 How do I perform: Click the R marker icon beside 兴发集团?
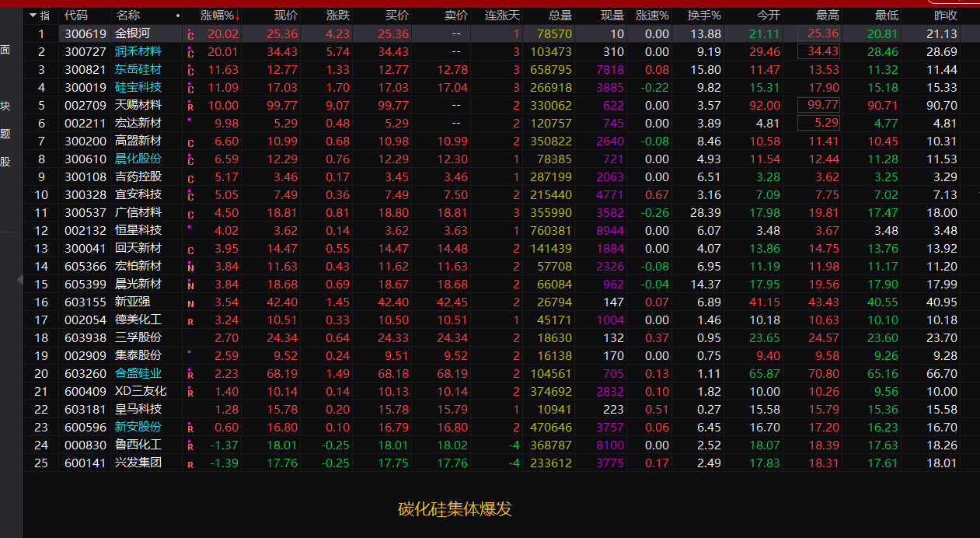click(190, 465)
